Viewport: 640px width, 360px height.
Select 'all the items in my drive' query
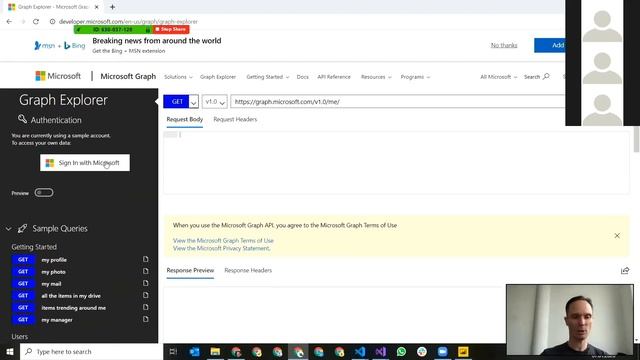71,296
